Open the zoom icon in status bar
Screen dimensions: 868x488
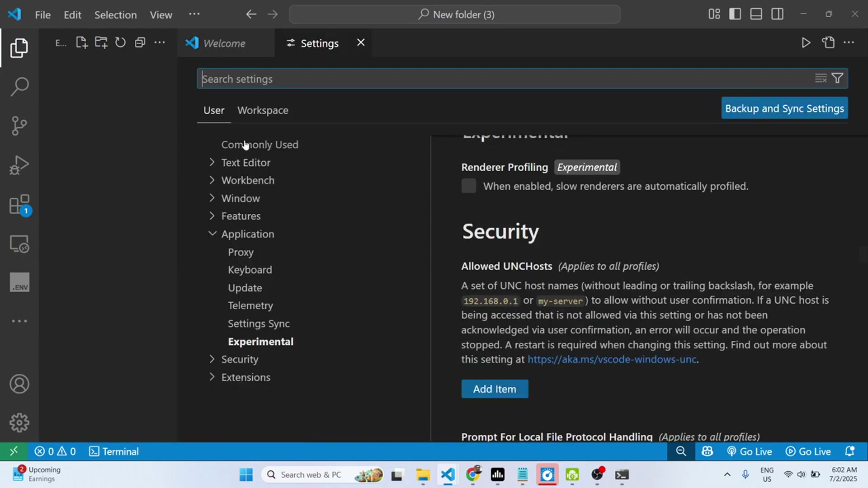(x=681, y=451)
